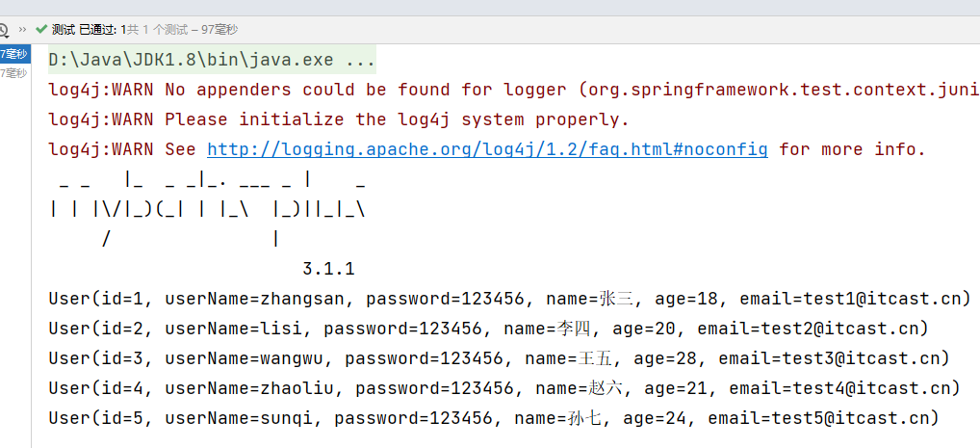The height and width of the screenshot is (448, 980).
Task: Click the MyBatis-Plus ASCII art banner
Action: coord(207,207)
